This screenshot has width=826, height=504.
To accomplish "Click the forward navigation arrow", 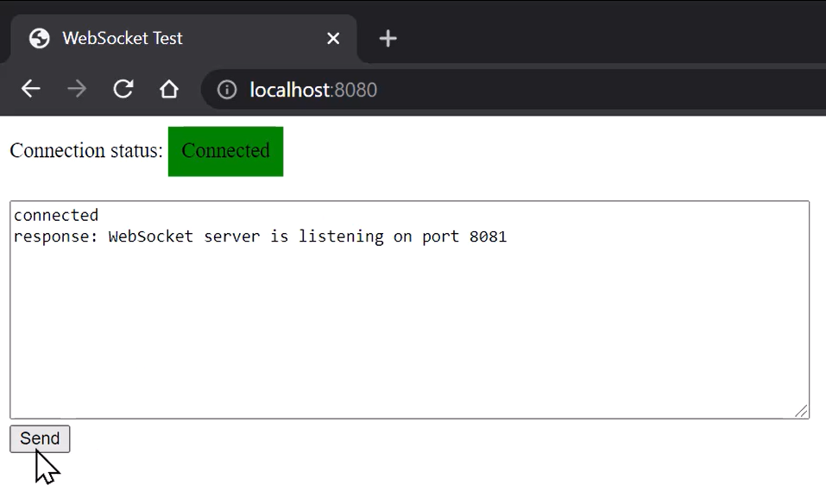I will pos(77,89).
